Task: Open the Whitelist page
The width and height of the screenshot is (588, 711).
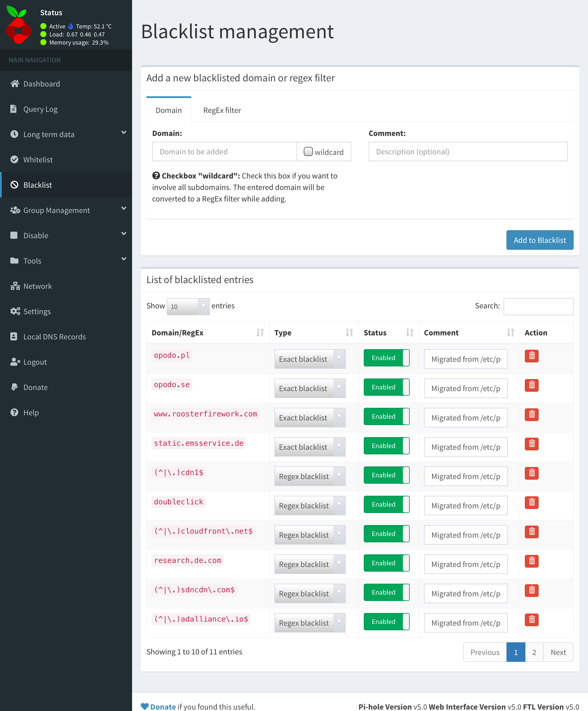Action: pyautogui.click(x=38, y=160)
